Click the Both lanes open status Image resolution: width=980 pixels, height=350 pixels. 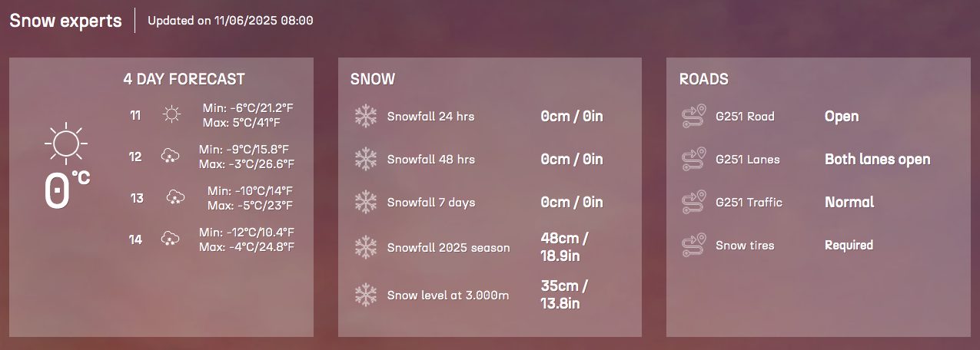877,160
